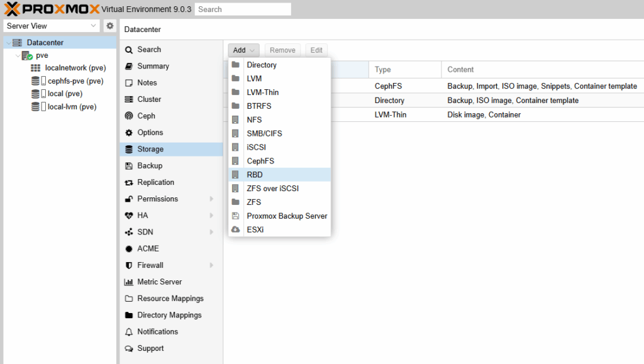
Task: Expand the SDN submenu arrow
Action: click(211, 233)
